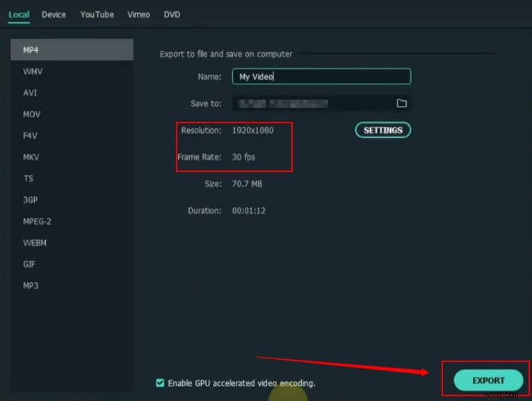Switch to the Device tab
The width and height of the screenshot is (532, 401).
54,15
